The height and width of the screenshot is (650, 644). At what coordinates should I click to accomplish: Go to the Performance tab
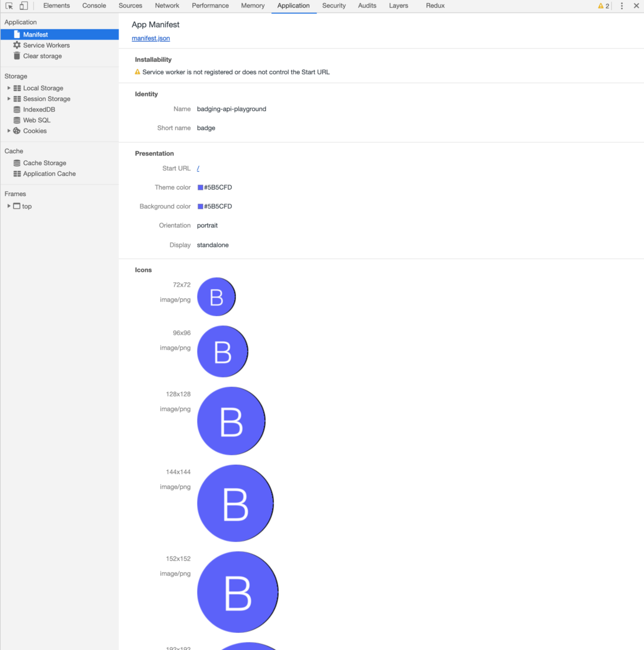210,6
